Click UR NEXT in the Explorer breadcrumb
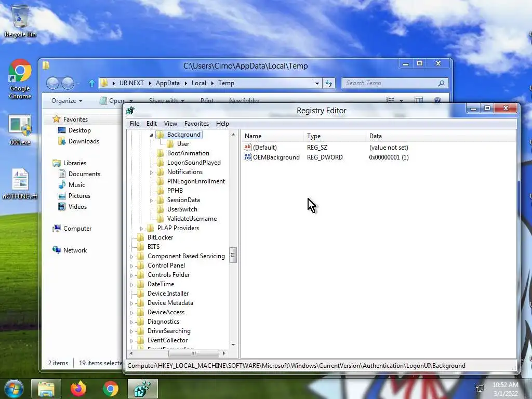This screenshot has width=532, height=399. 131,83
